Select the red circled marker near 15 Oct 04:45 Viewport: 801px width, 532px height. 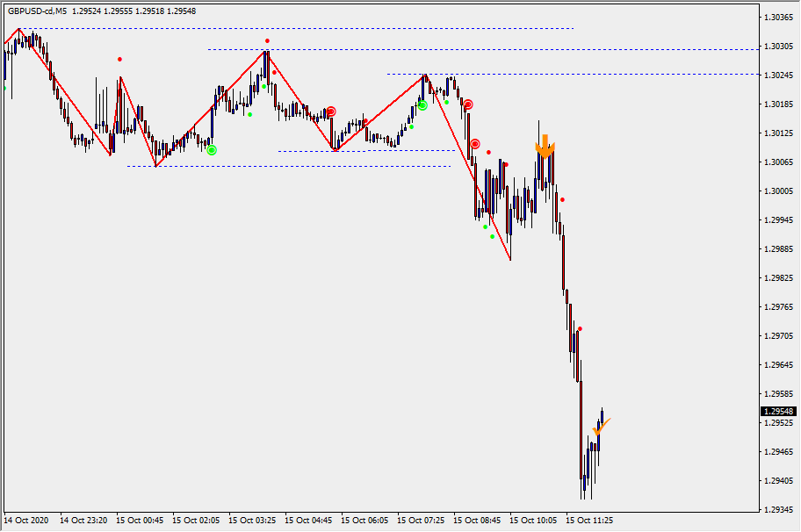pyautogui.click(x=331, y=111)
